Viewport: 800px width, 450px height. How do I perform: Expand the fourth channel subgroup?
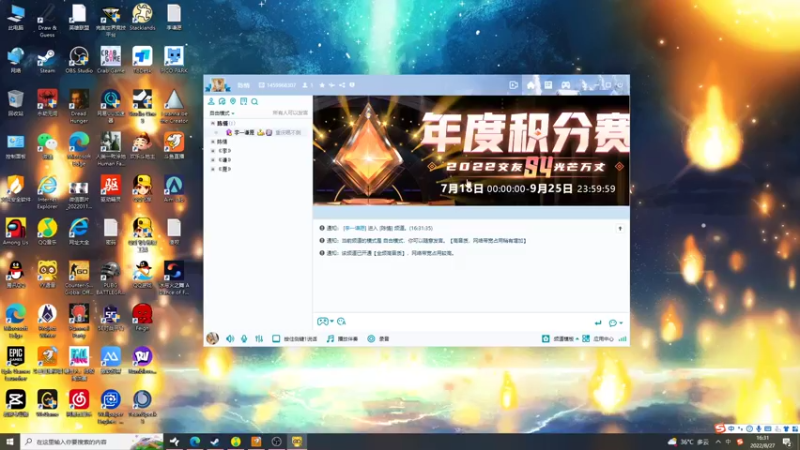tap(213, 160)
